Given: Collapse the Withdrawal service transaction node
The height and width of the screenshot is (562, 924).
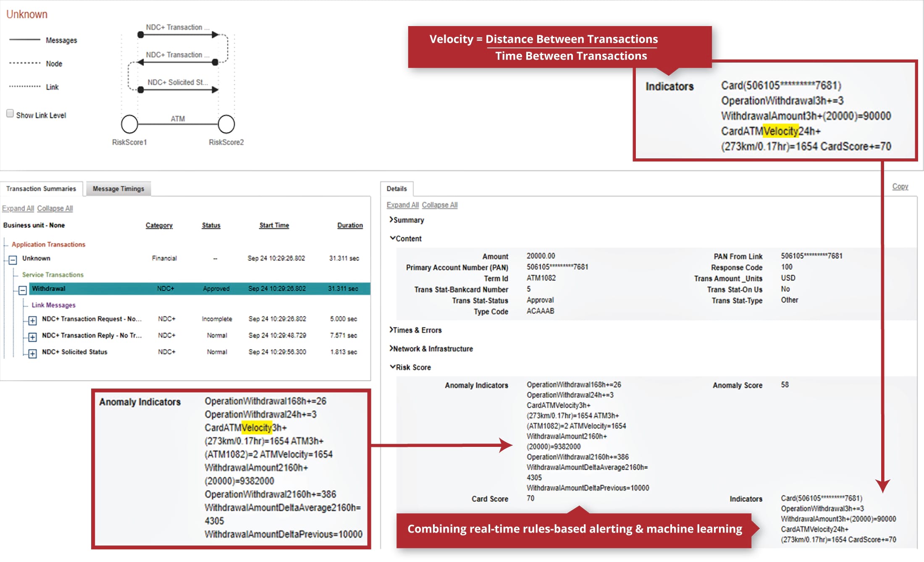Looking at the screenshot, I should (x=23, y=290).
